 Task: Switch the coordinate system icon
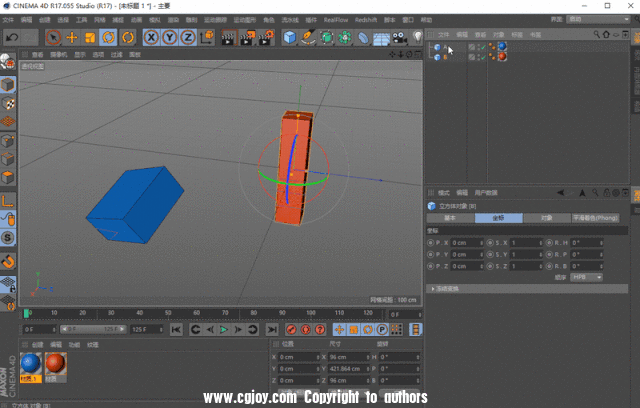click(207, 38)
